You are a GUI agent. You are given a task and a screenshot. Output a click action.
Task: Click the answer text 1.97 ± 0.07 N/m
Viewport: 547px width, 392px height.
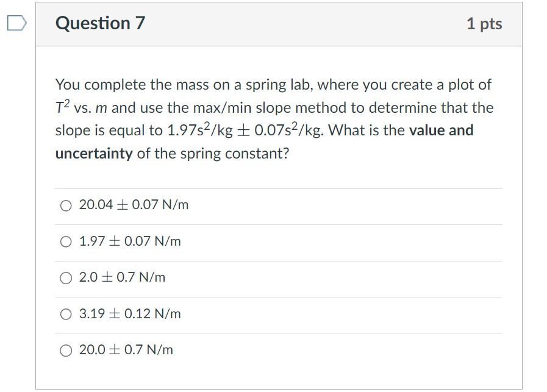pyautogui.click(x=129, y=241)
